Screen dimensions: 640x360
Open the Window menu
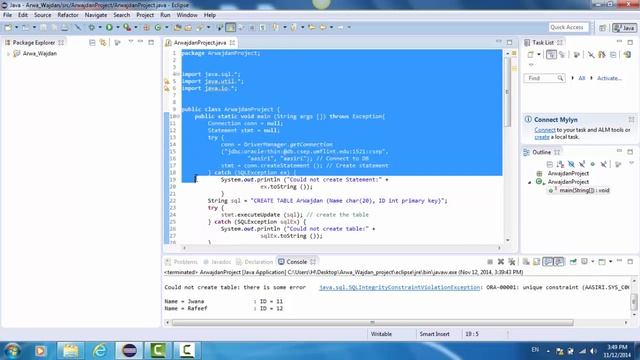tap(187, 15)
